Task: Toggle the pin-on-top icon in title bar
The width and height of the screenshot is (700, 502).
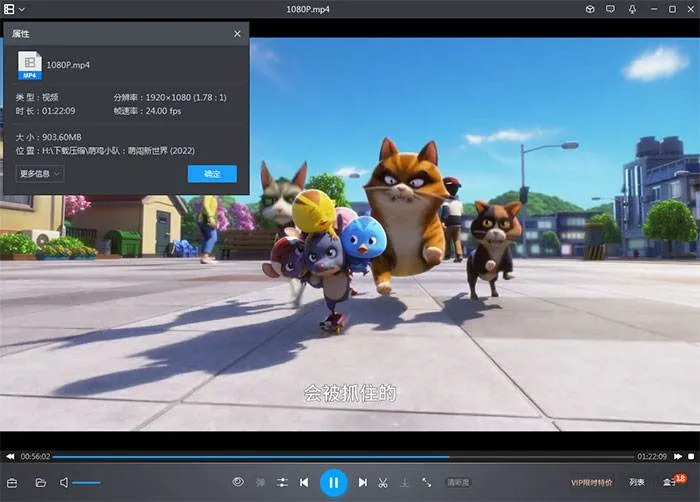Action: coord(632,9)
